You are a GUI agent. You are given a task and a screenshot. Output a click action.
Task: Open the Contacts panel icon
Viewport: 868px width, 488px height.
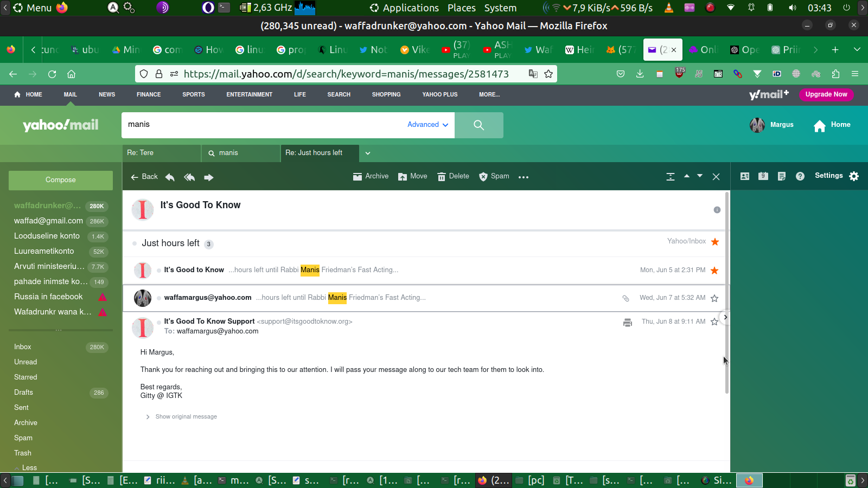pos(745,176)
